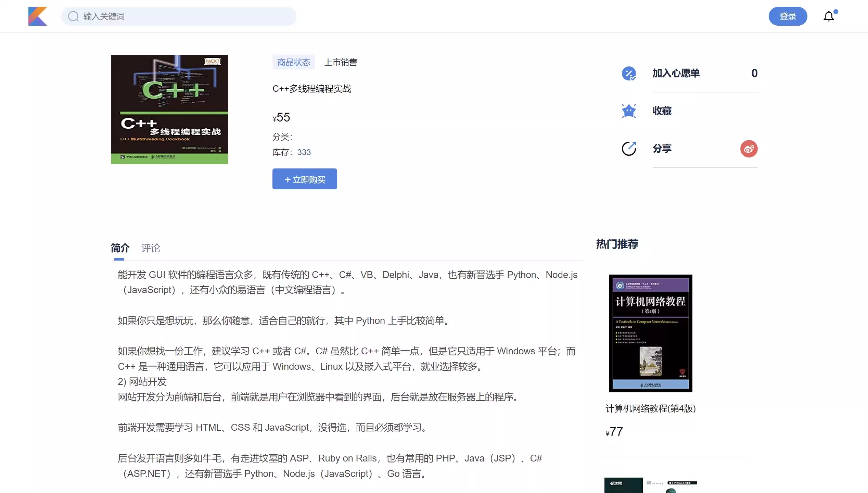Click the star favorite icon
This screenshot has height=493, width=868.
(x=629, y=111)
